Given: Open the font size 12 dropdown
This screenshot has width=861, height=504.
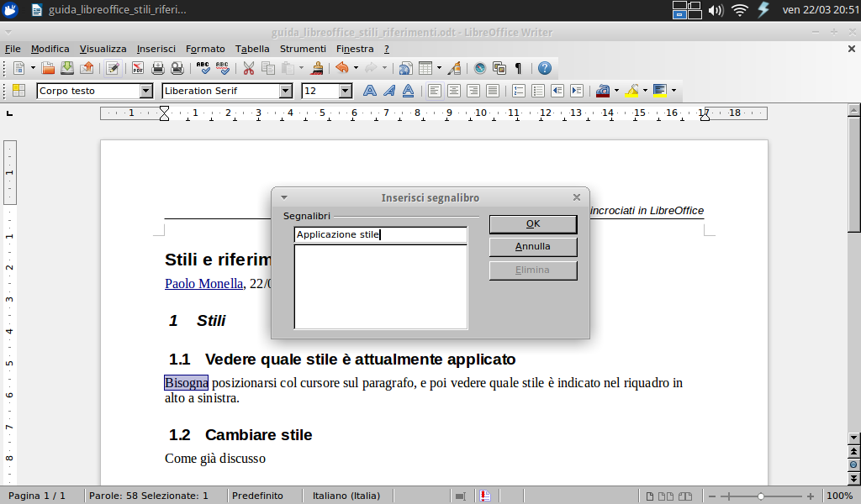Looking at the screenshot, I should 346,91.
